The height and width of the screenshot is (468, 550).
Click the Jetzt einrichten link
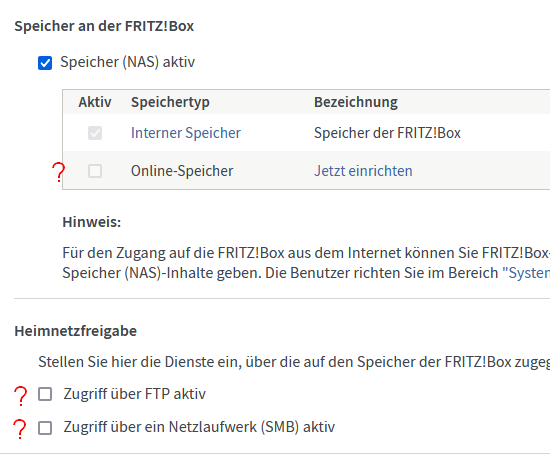pyautogui.click(x=363, y=171)
